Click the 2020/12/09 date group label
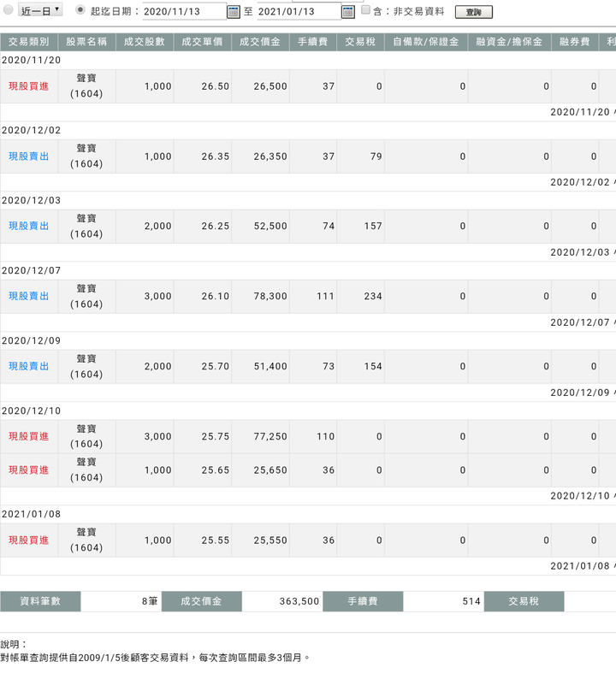The image size is (616, 685). [x=31, y=340]
